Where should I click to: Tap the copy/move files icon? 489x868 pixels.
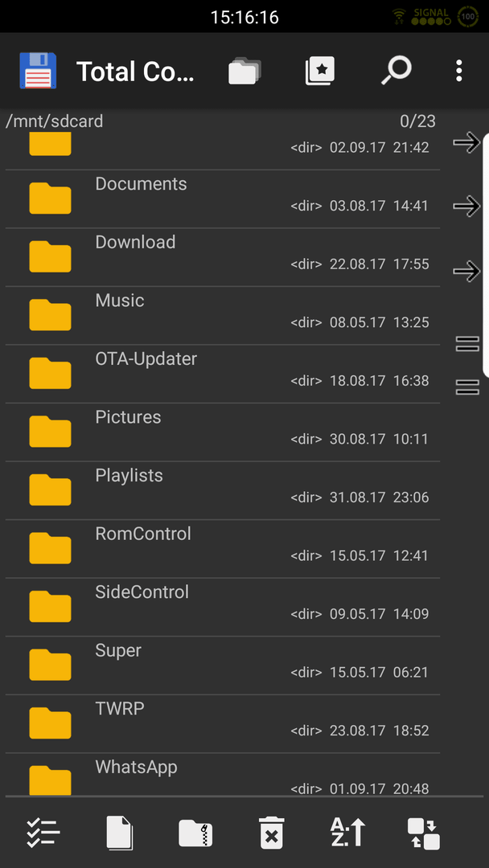[x=120, y=833]
